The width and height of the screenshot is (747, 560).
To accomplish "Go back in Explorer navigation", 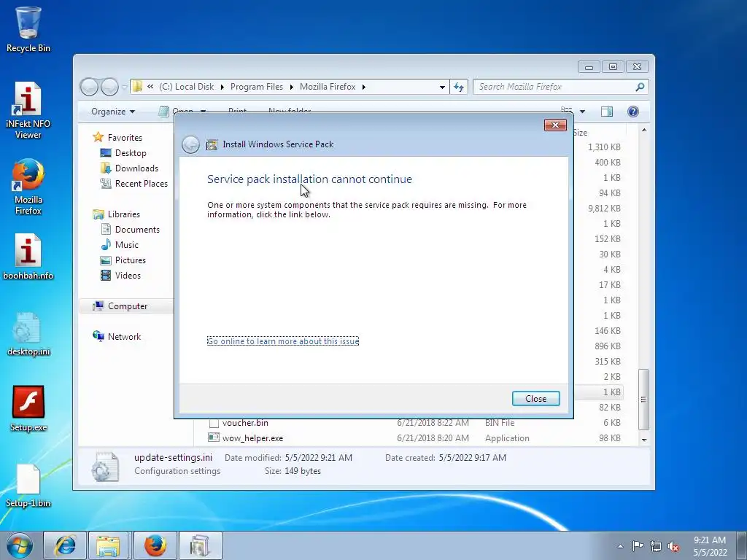I will click(x=89, y=87).
